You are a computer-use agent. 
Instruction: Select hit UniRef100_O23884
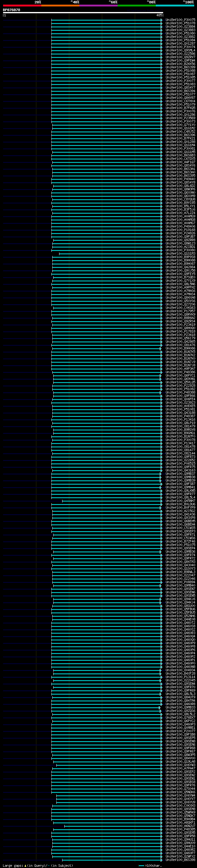point(180,26)
